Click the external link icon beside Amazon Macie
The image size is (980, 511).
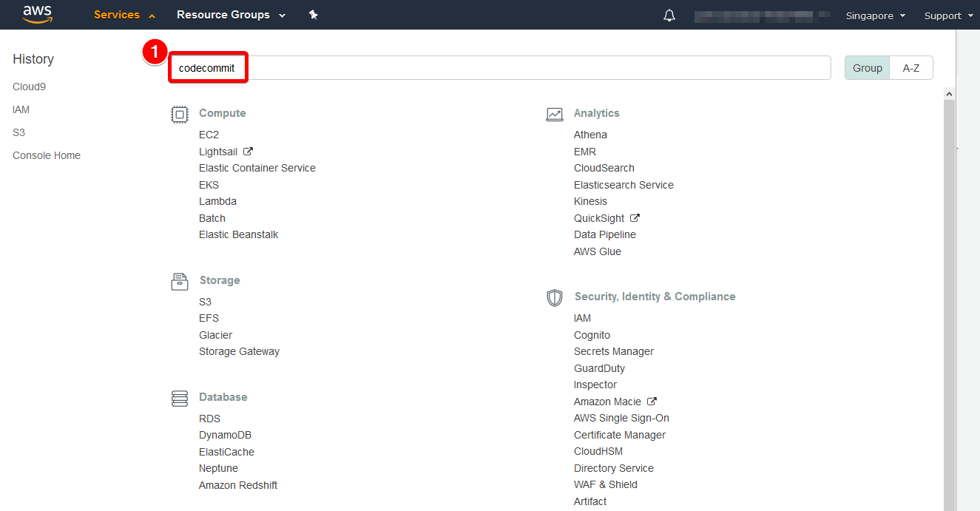point(652,402)
